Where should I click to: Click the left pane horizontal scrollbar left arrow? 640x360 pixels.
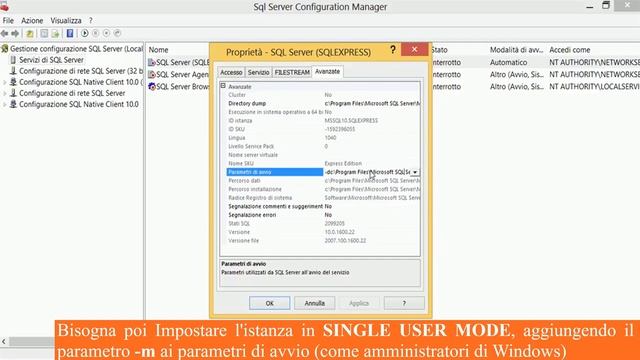(4, 342)
